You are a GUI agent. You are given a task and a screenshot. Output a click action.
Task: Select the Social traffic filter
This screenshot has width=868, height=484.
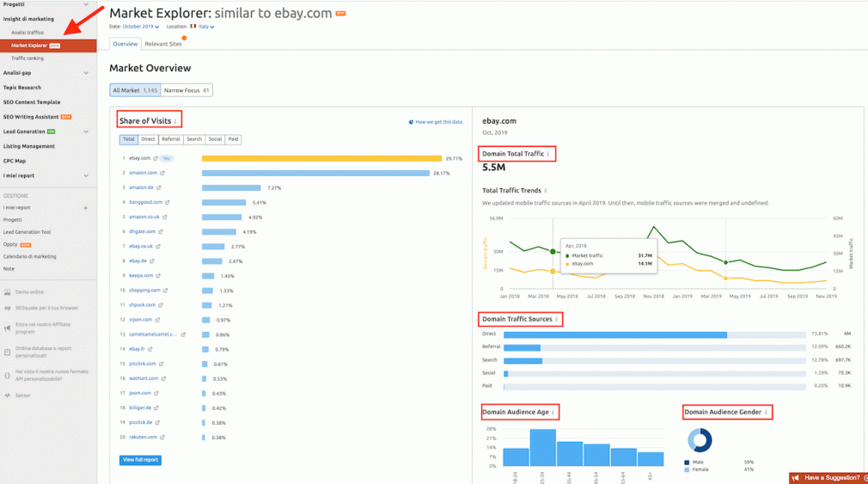(x=215, y=139)
